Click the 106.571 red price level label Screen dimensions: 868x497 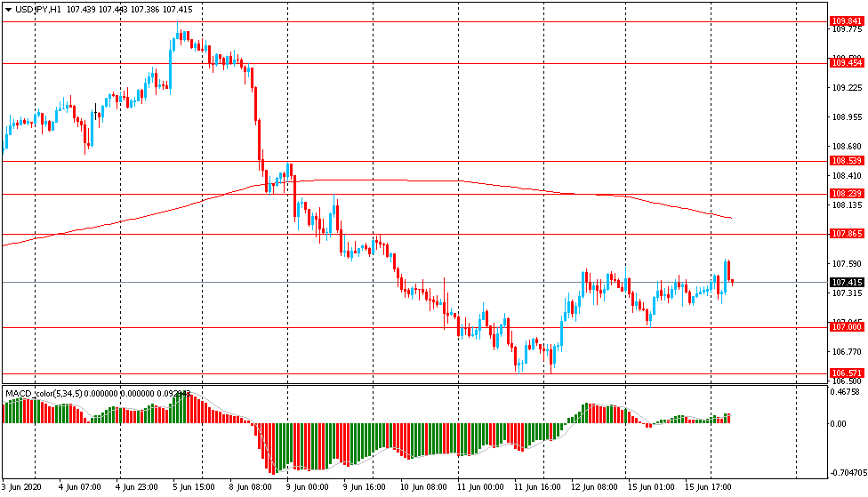point(847,373)
